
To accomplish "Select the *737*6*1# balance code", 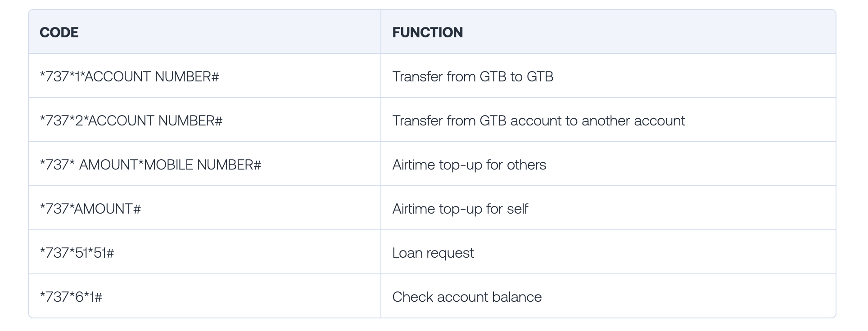I will click(x=71, y=297).
